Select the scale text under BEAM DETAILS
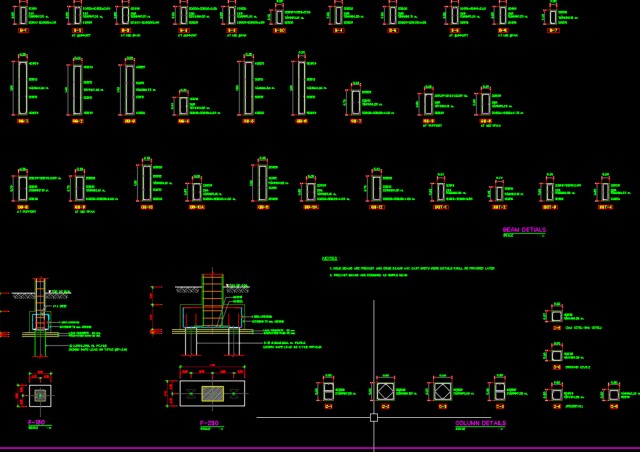640x452 pixels. (508, 236)
